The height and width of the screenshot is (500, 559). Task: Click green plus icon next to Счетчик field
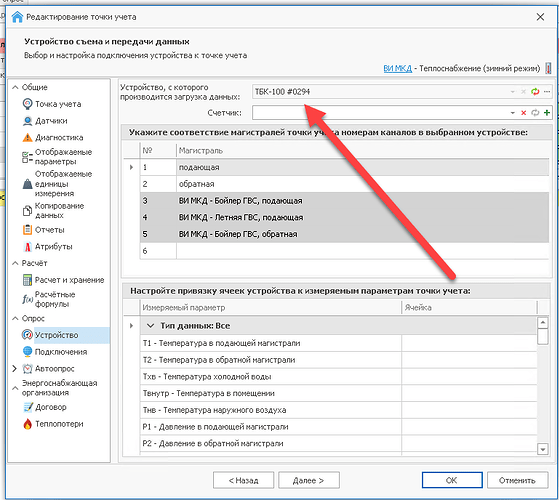(547, 113)
